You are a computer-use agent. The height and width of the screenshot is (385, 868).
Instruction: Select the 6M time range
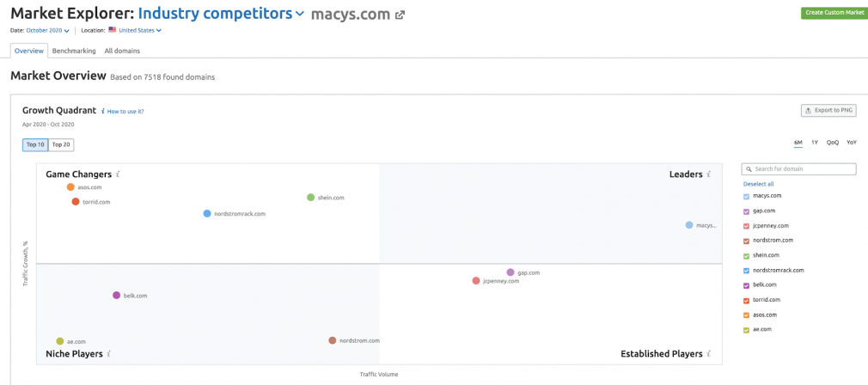point(798,143)
